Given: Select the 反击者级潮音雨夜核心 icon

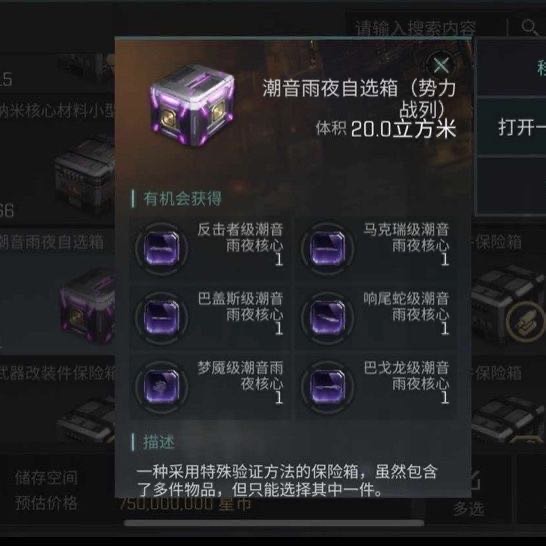Looking at the screenshot, I should (161, 249).
